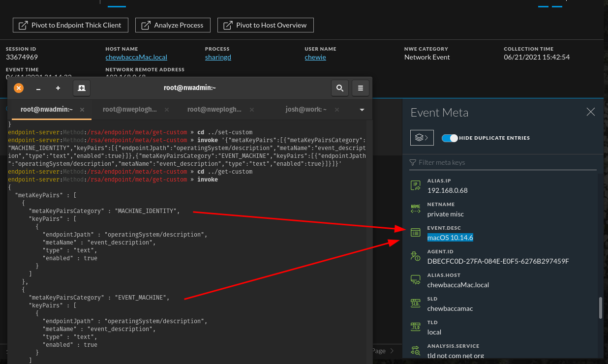Open the terminal hamburger menu
The height and width of the screenshot is (364, 608).
(360, 88)
